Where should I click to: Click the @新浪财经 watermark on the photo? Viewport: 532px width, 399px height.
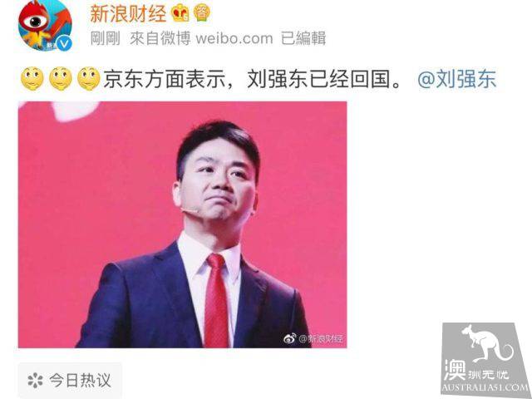(x=321, y=338)
